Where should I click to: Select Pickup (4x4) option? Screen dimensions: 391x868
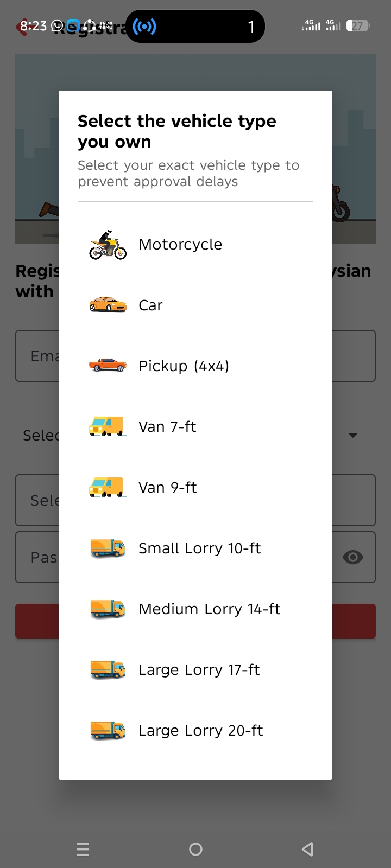click(x=184, y=366)
